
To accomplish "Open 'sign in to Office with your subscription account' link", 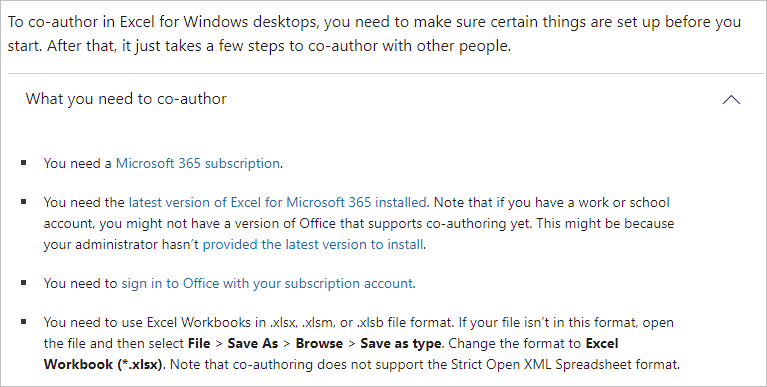I will pos(267,284).
